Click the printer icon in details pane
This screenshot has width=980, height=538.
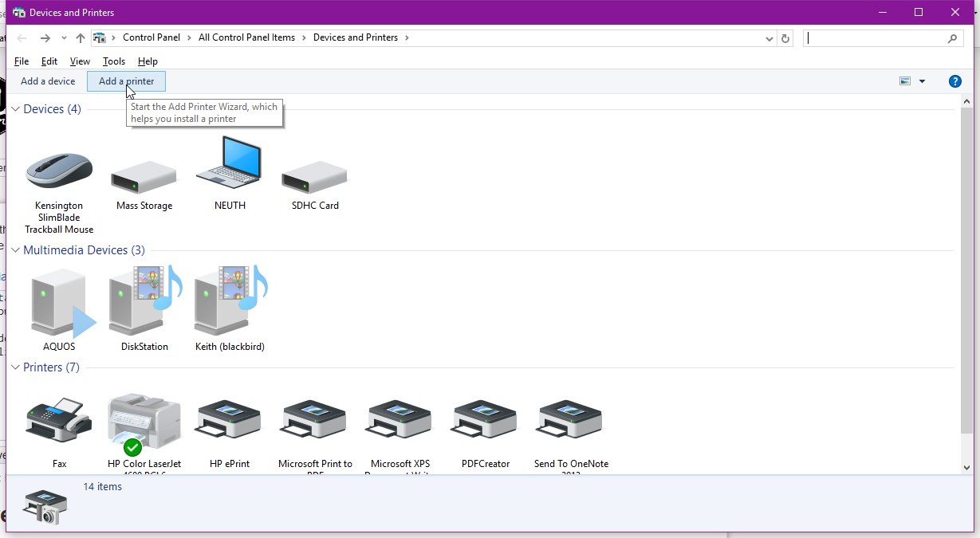(45, 507)
